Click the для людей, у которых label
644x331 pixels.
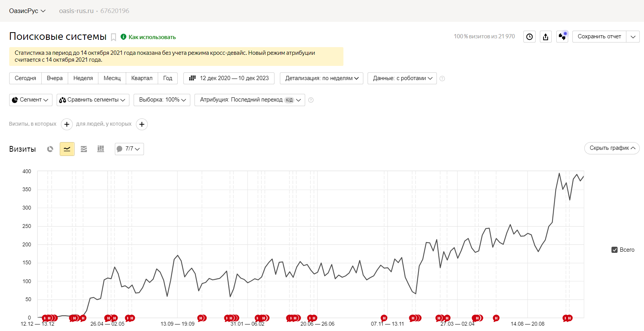click(x=104, y=124)
